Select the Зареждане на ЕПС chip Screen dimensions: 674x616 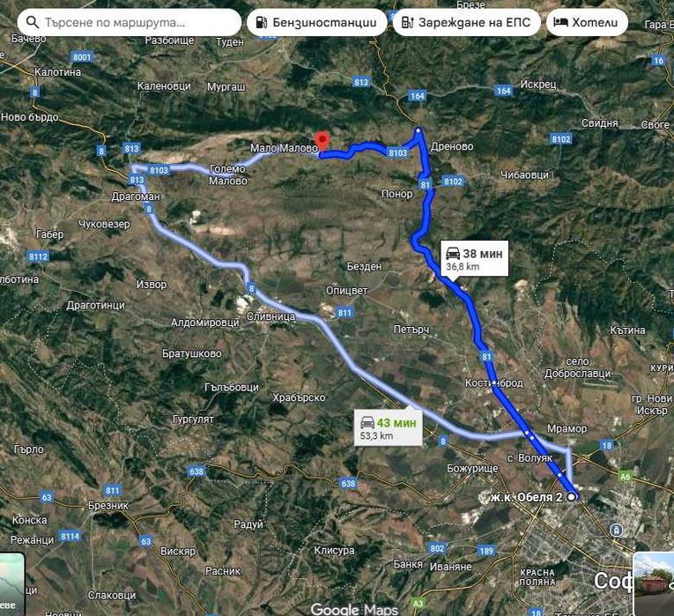[x=466, y=22]
